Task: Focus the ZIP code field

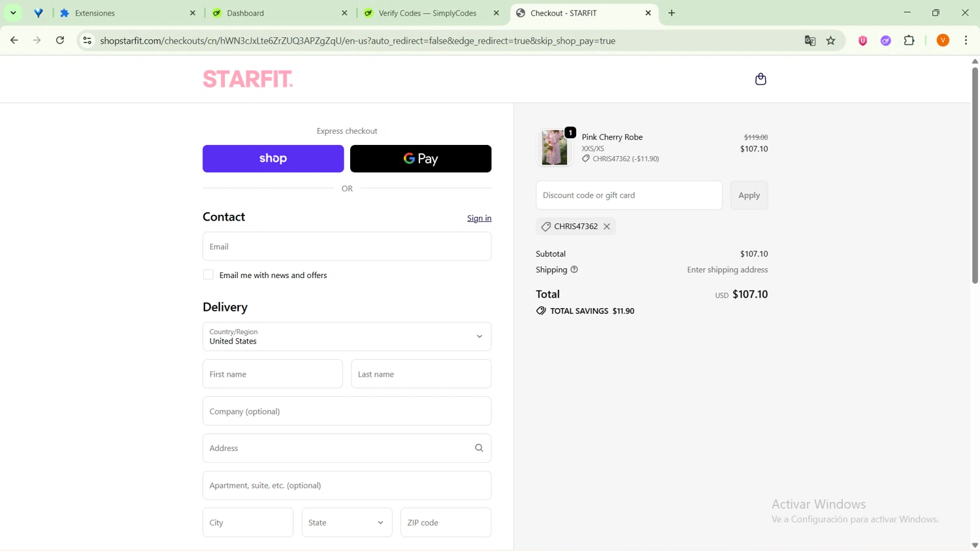Action: click(446, 522)
